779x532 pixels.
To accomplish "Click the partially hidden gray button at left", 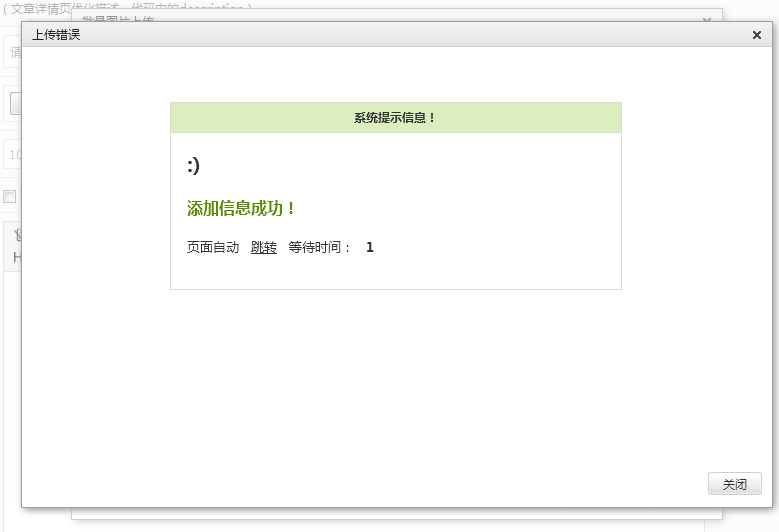I will 15,103.
